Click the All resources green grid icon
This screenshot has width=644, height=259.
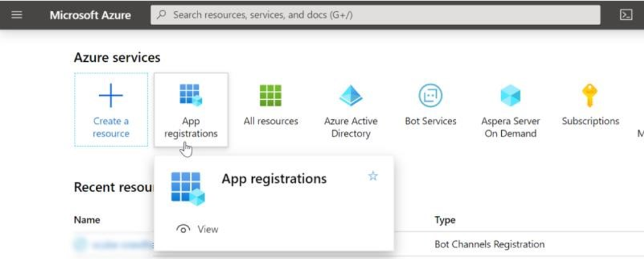pyautogui.click(x=271, y=95)
